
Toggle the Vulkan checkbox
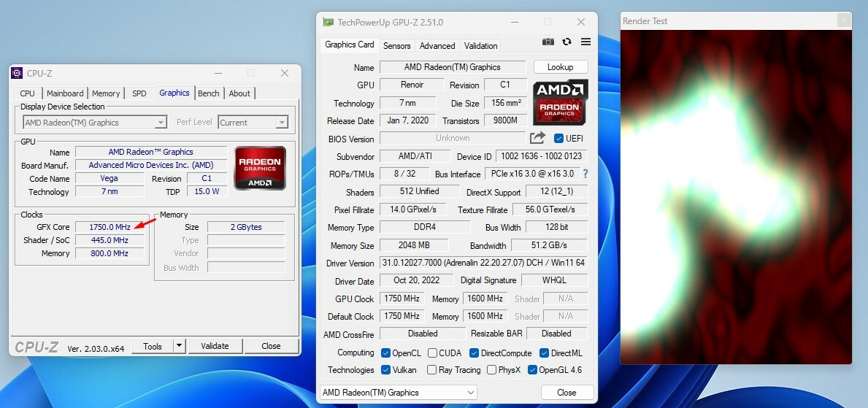click(x=386, y=370)
